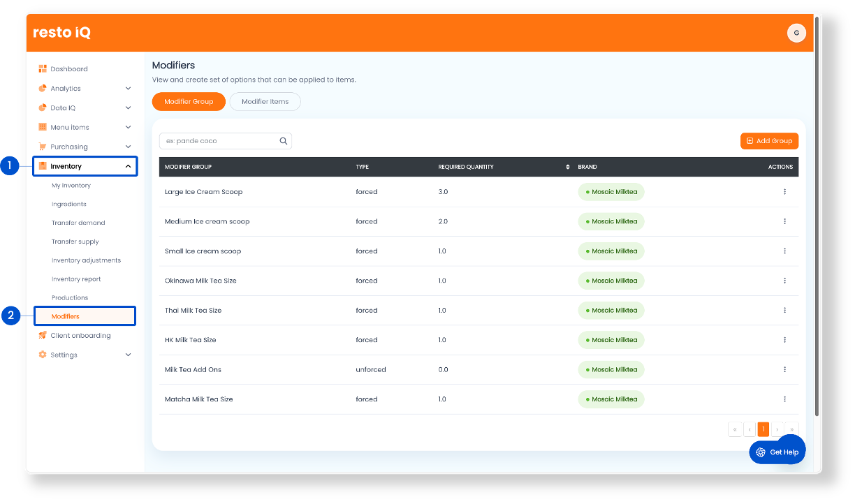Collapse the Inventory section chevron
The width and height of the screenshot is (855, 504).
128,166
